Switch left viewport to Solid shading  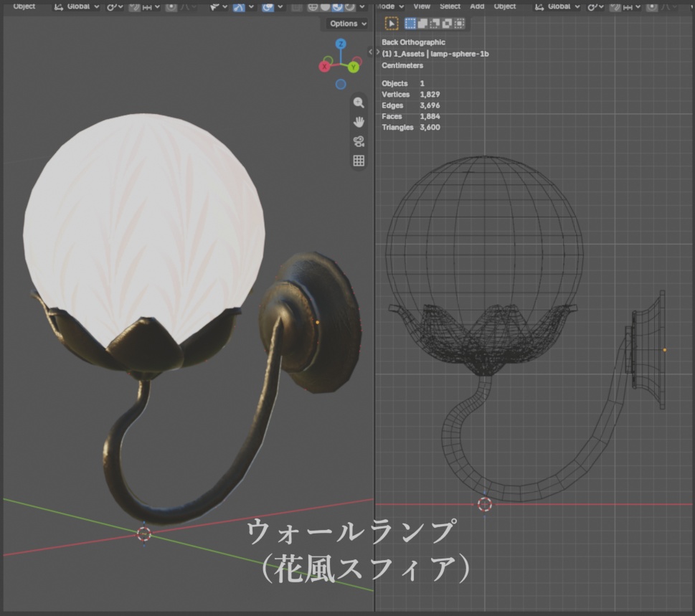(x=326, y=6)
